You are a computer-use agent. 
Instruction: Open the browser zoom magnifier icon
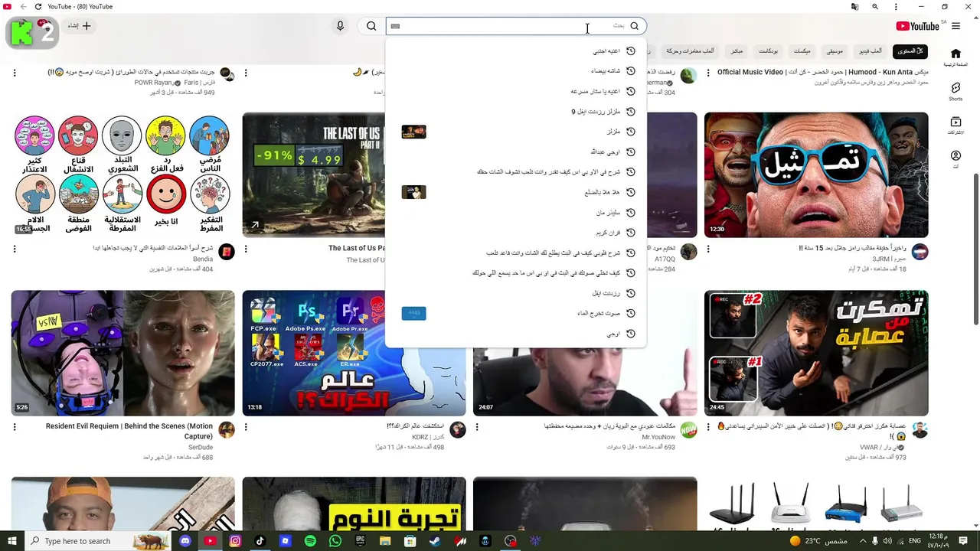click(875, 7)
